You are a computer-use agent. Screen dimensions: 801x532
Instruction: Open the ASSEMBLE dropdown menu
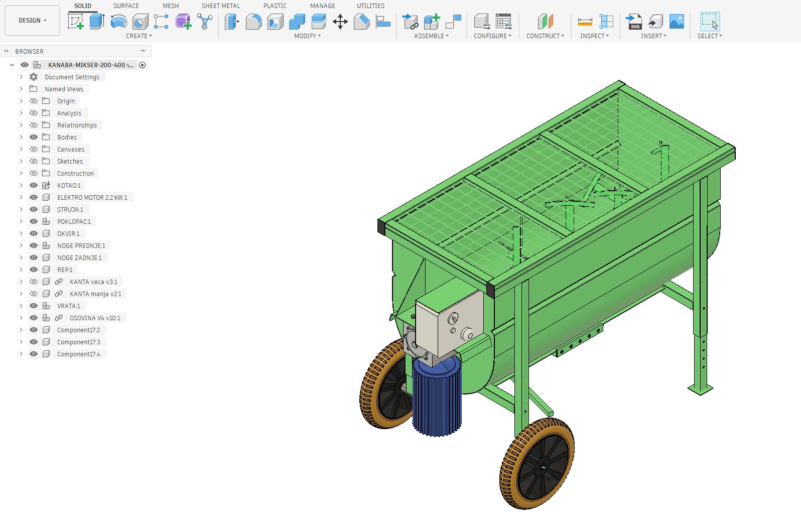(431, 36)
